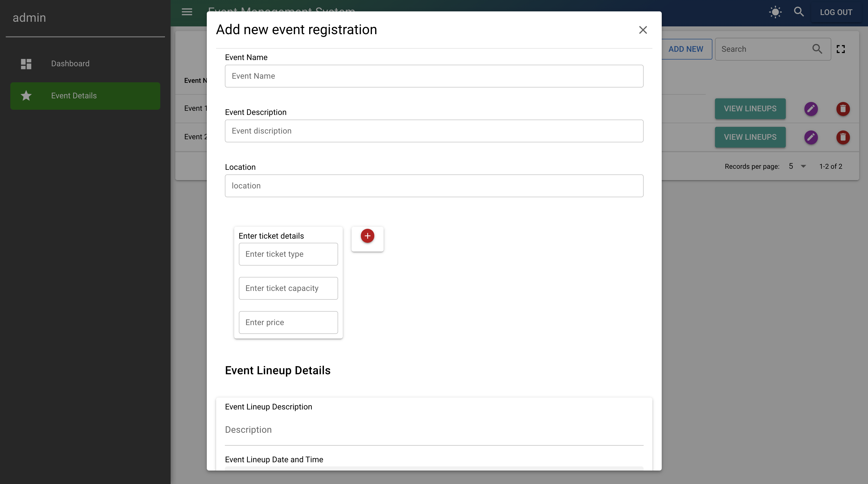
Task: Close the Add new event registration dialog
Action: click(643, 30)
